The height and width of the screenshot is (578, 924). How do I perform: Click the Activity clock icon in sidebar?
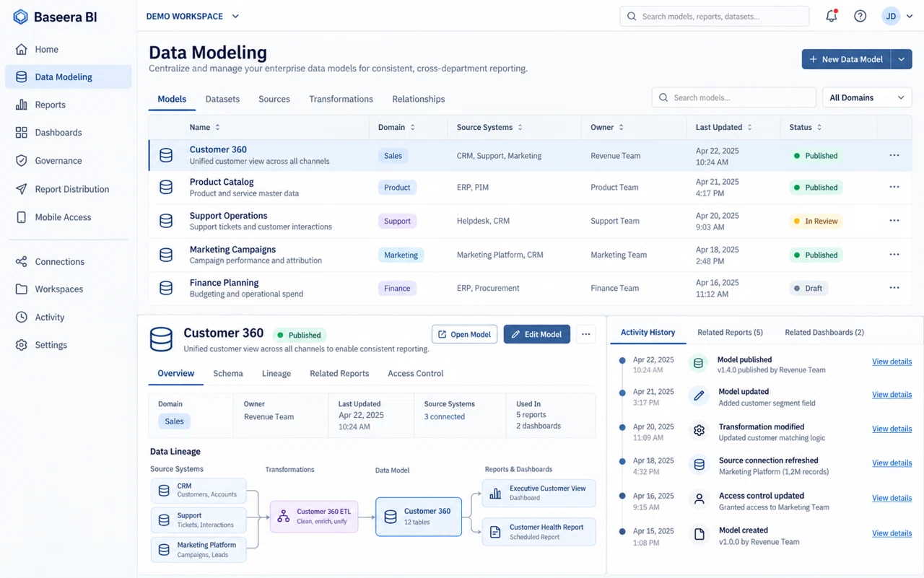pyautogui.click(x=22, y=318)
